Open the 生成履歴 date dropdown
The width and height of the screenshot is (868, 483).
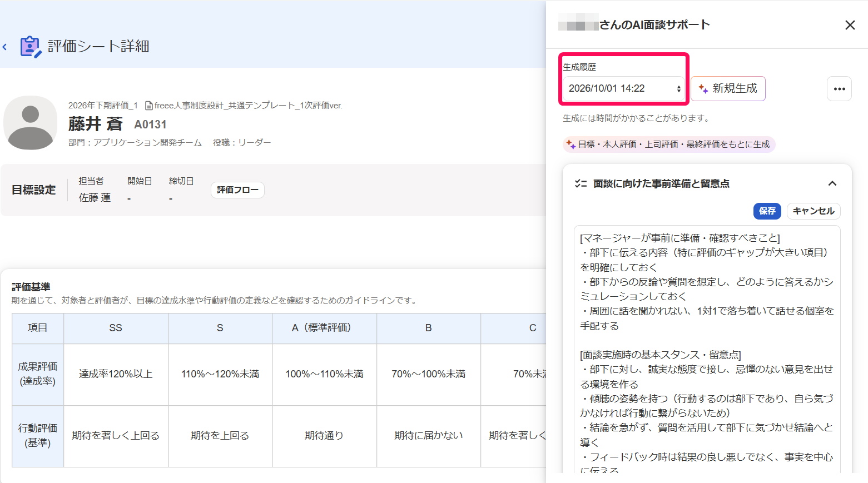click(624, 88)
